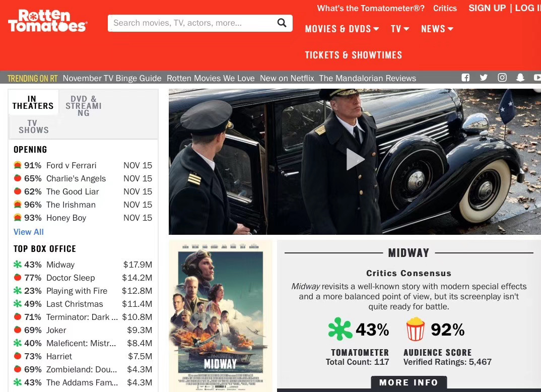The image size is (541, 392).
Task: Open the Snapchat social icon
Action: point(520,78)
